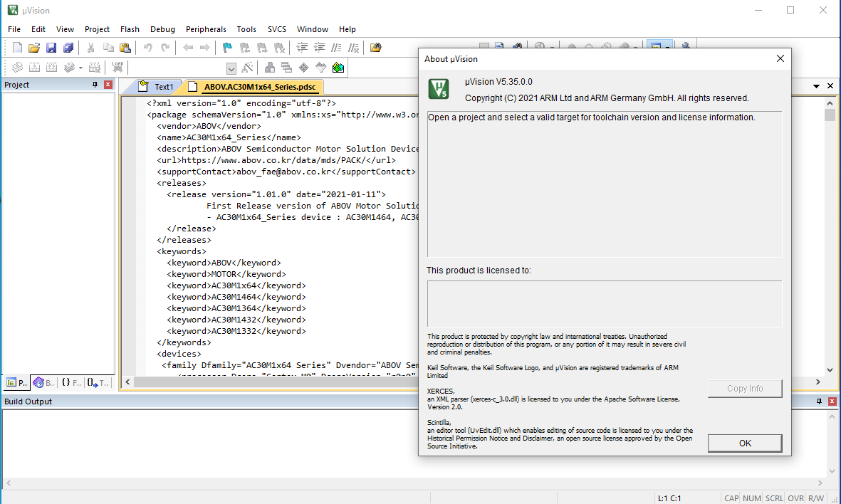Unindent selected lines icon

(319, 48)
